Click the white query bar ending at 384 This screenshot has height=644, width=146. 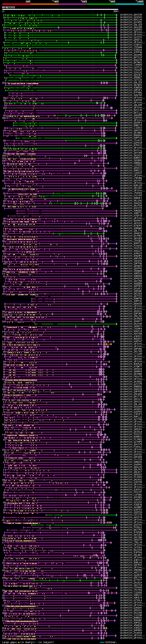pos(60,10)
